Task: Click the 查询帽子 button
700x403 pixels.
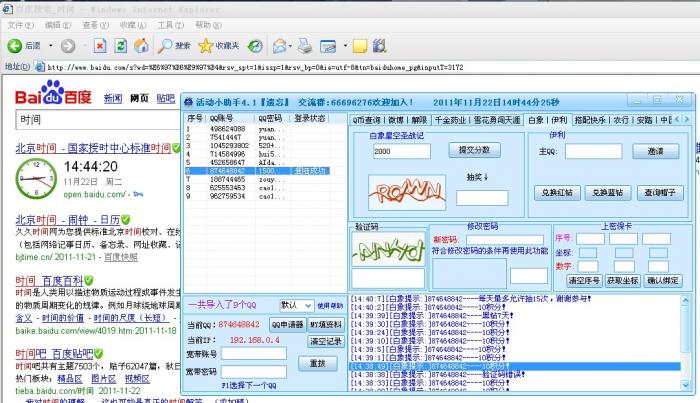Action: 660,193
